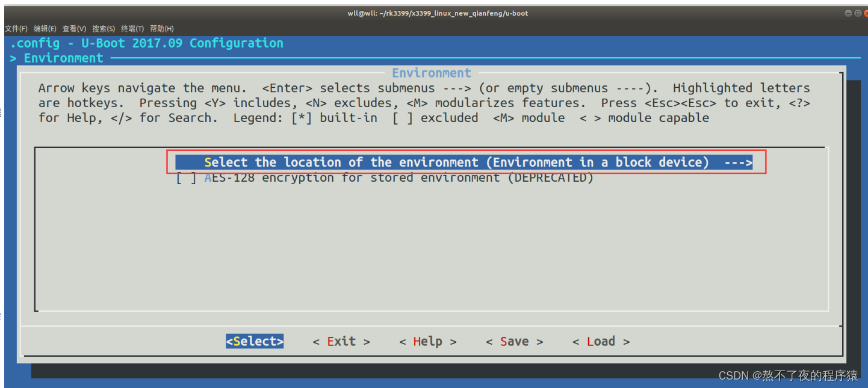Toggle AES-128 encryption for stored environment

pyautogui.click(x=384, y=178)
